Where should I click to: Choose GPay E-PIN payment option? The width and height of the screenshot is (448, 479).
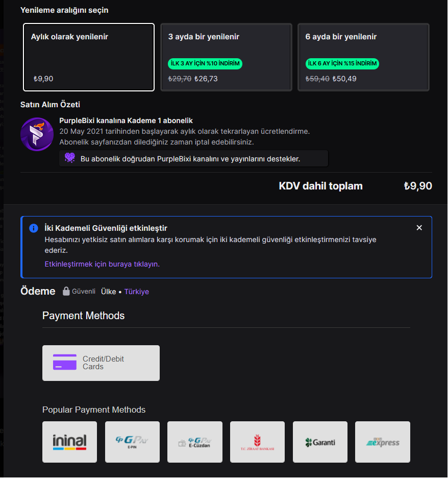pyautogui.click(x=132, y=442)
